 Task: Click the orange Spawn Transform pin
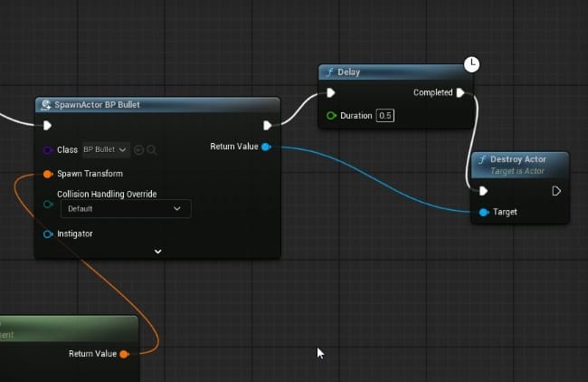pos(48,174)
